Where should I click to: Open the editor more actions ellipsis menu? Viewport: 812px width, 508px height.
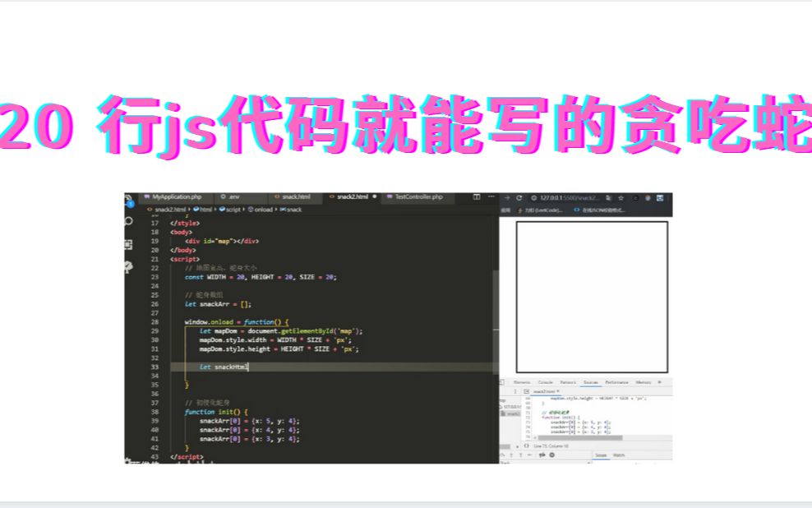click(x=491, y=196)
